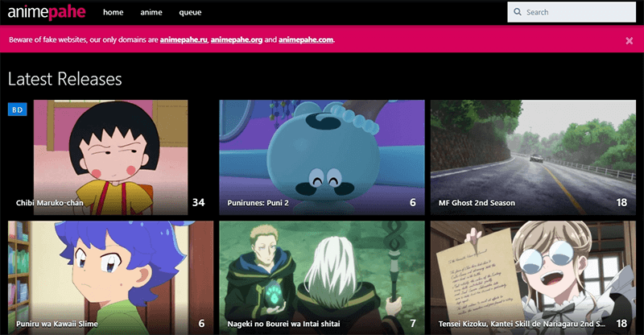The height and width of the screenshot is (335, 644).
Task: Click episode number 18 on MF Ghost
Action: [621, 202]
